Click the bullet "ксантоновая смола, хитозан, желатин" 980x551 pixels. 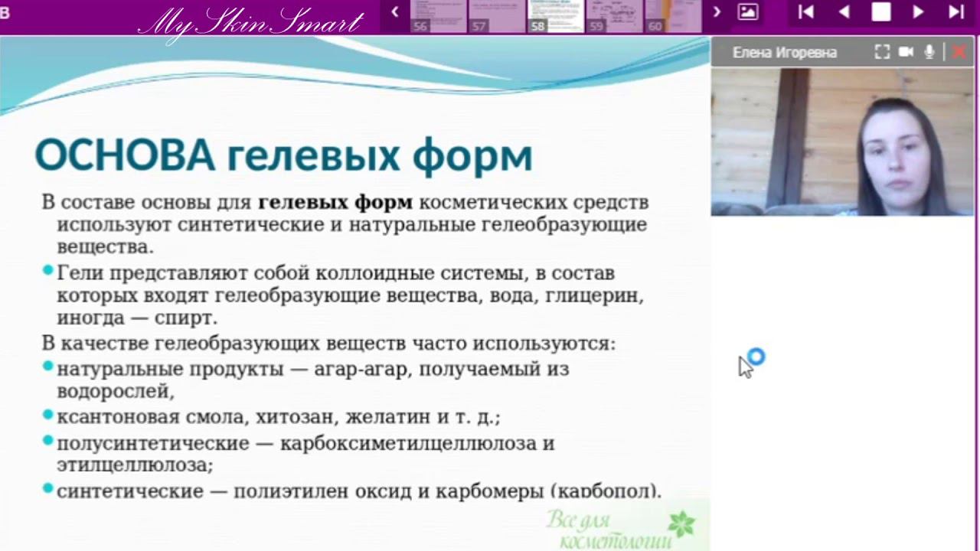(x=278, y=418)
